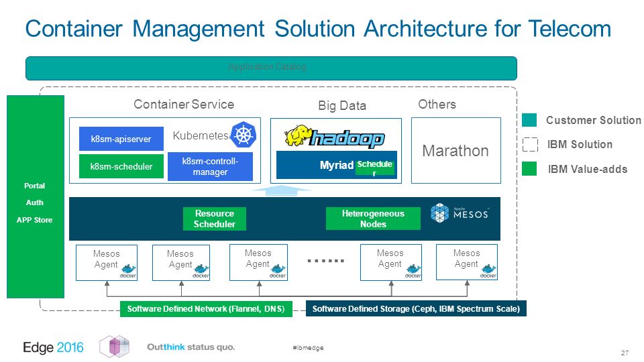Select the k8sm-scheduler box
Image resolution: width=644 pixels, height=362 pixels.
121,166
